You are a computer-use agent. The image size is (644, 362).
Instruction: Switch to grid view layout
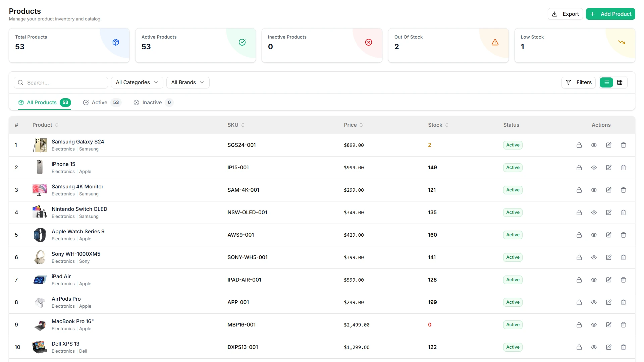click(x=620, y=82)
